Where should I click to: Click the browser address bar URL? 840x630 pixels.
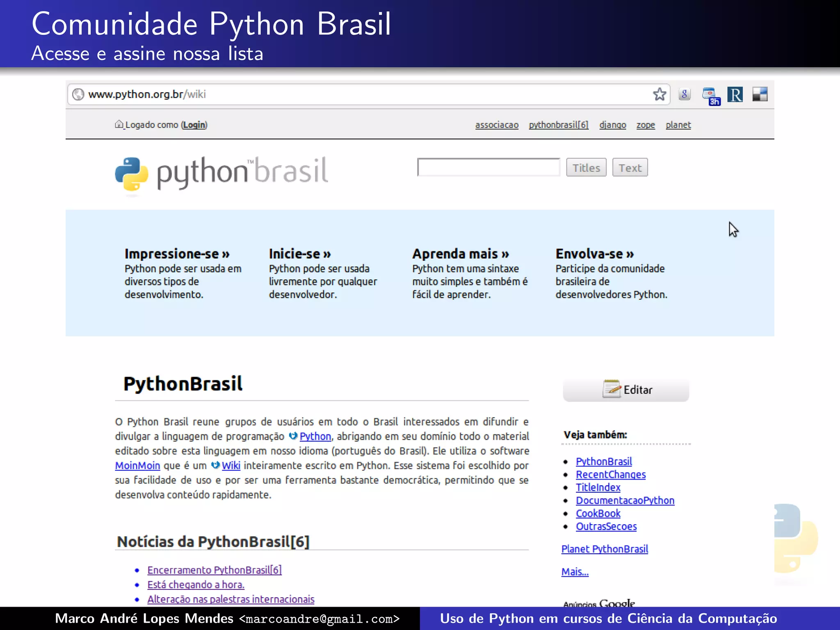tap(147, 94)
